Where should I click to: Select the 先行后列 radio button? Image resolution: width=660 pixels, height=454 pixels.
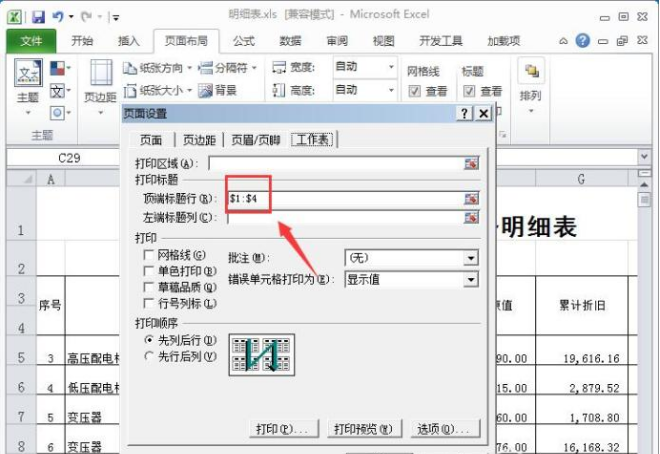point(149,356)
